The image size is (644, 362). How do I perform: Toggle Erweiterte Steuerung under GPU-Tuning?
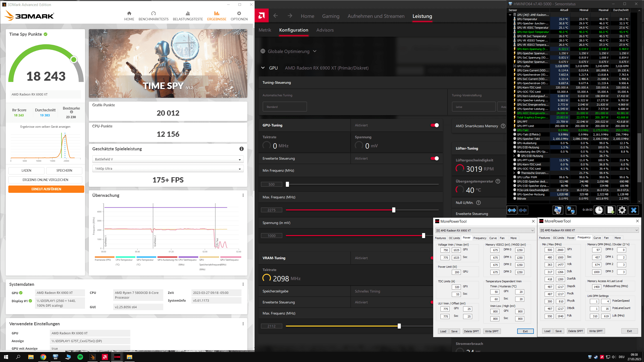pos(434,158)
